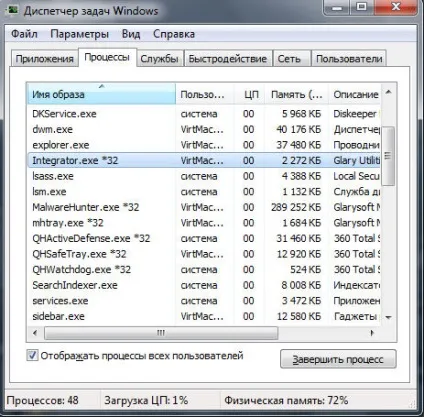This screenshot has height=417, width=424.
Task: Select the Процессы tab
Action: click(107, 57)
